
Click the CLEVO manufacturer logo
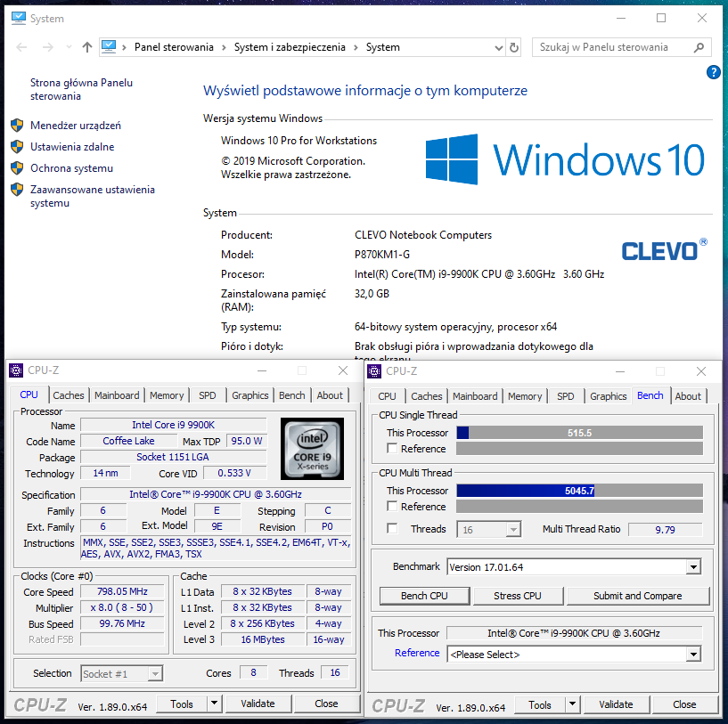(664, 249)
